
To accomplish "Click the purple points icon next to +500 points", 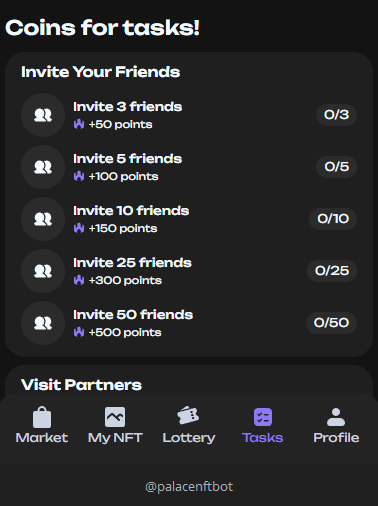I will click(x=79, y=332).
